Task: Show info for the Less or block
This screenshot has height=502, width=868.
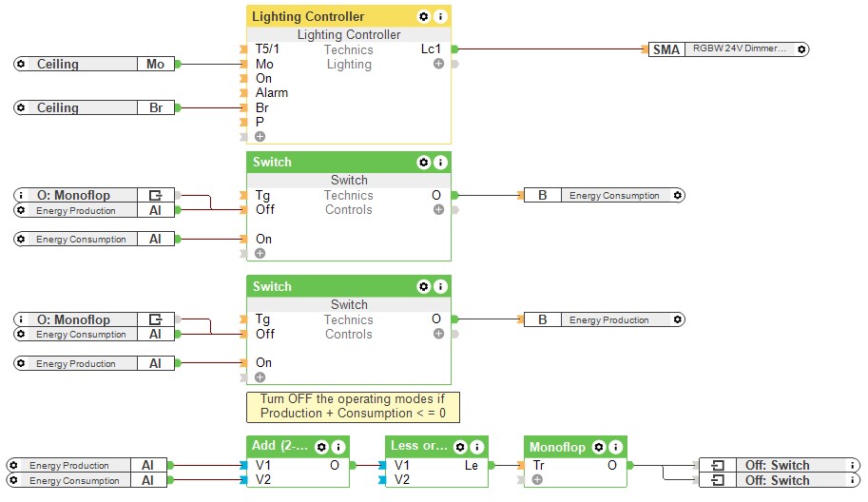Action: point(477,447)
